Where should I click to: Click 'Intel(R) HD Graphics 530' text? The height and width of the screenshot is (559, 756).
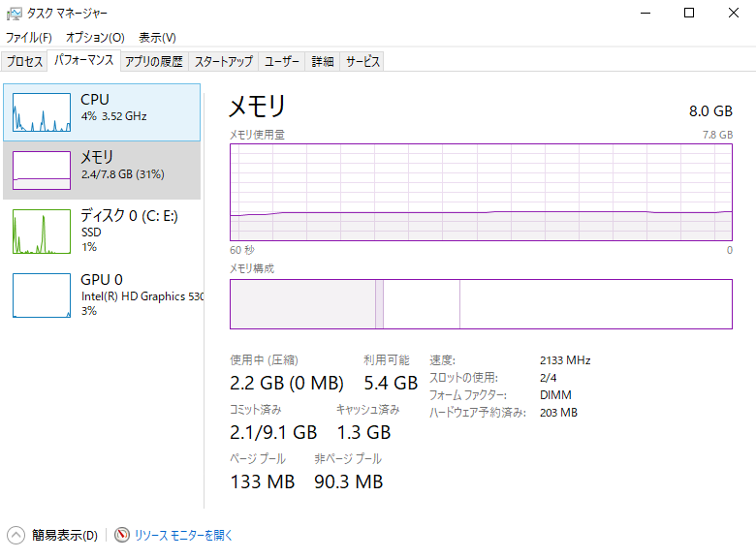(142, 296)
